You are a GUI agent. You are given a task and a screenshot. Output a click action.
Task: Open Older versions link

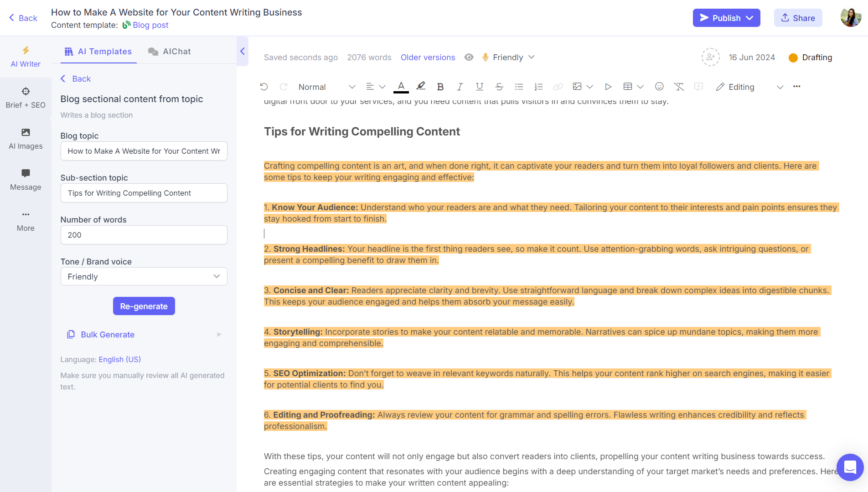click(x=428, y=57)
